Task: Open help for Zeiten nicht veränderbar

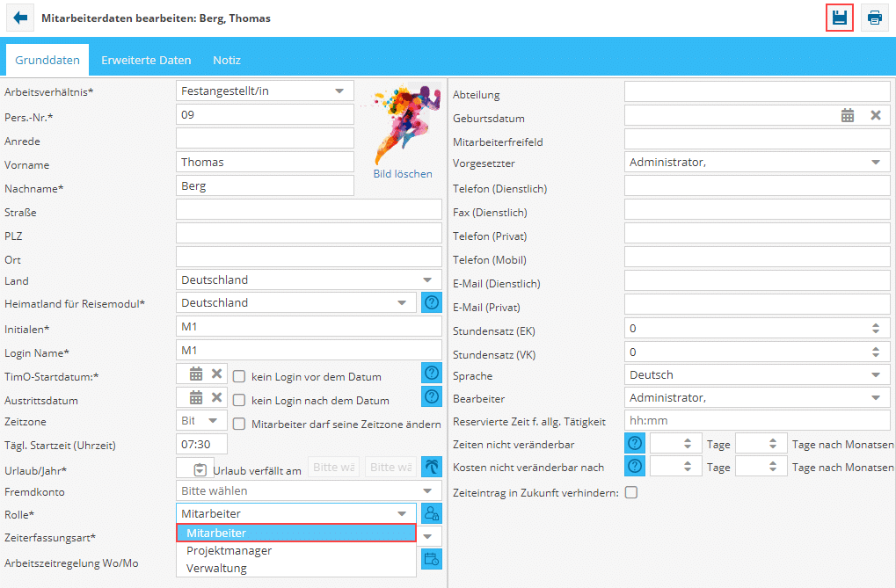Action: [634, 444]
